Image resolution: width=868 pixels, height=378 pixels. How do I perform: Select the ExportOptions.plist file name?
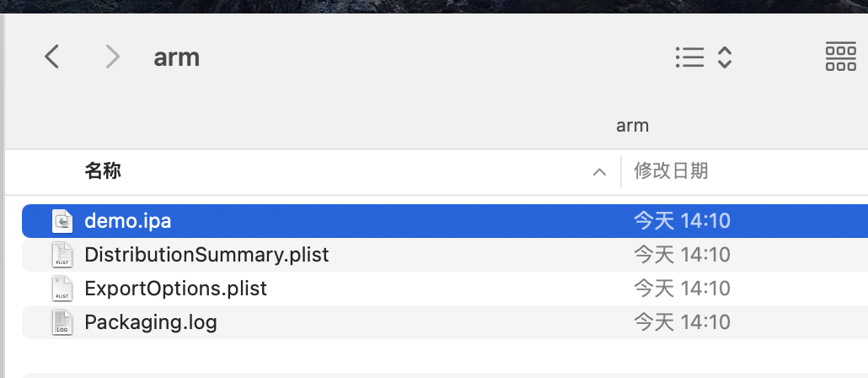tap(175, 289)
